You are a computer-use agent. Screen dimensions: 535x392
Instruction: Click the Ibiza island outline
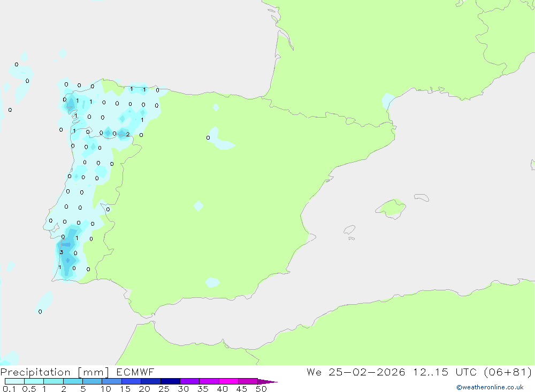click(x=349, y=229)
